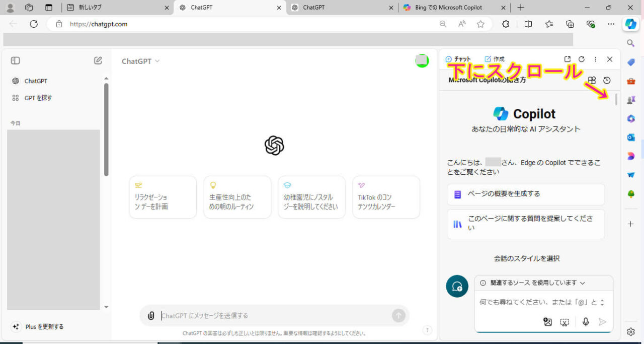Open Search in the Edge sidebar
The width and height of the screenshot is (644, 344).
631,43
